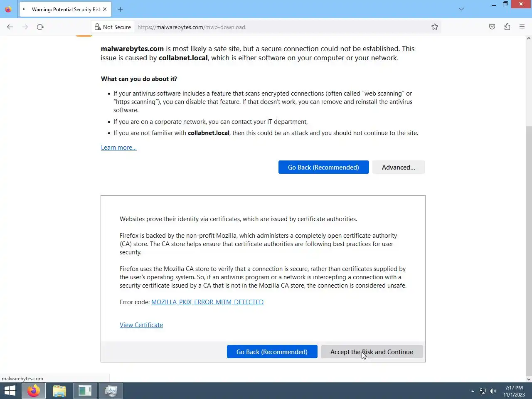Screen dimensions: 532x399
Task: Open the View Certificate link
Action: 141,325
